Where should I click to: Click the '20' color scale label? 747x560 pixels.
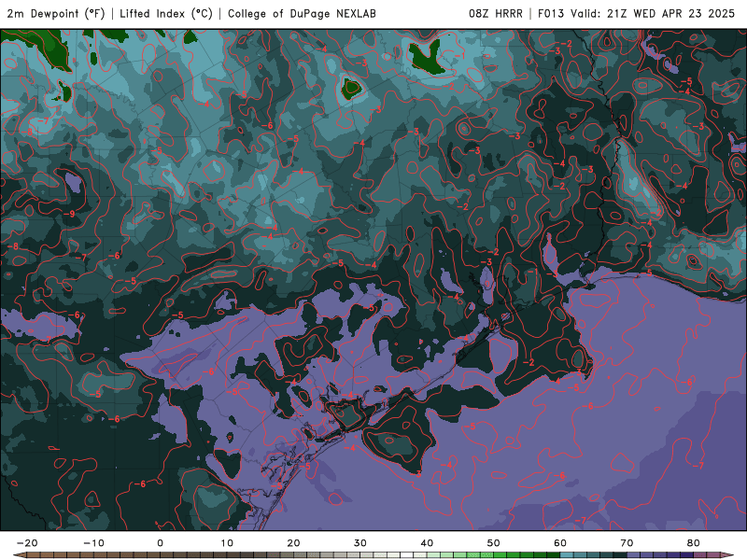click(293, 543)
